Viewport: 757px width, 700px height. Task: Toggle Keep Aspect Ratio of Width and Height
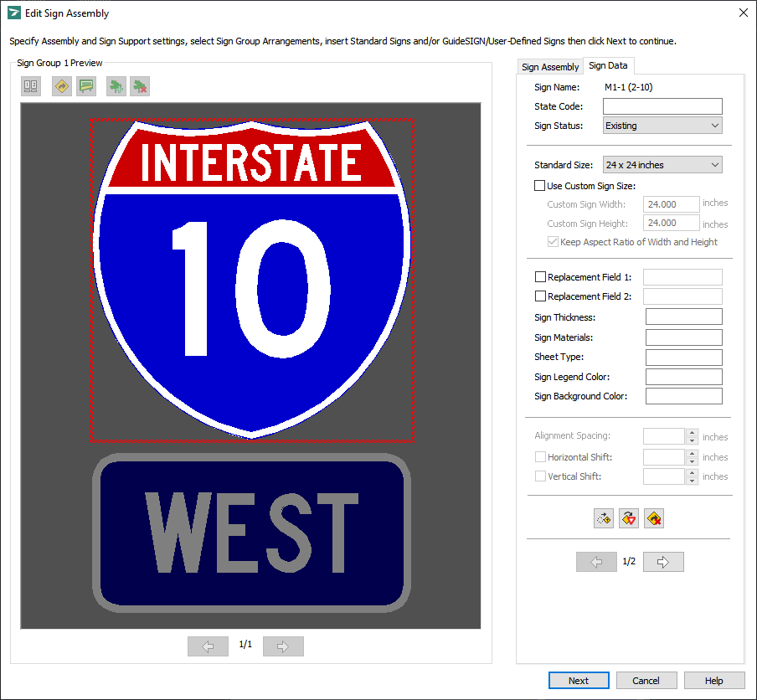553,242
